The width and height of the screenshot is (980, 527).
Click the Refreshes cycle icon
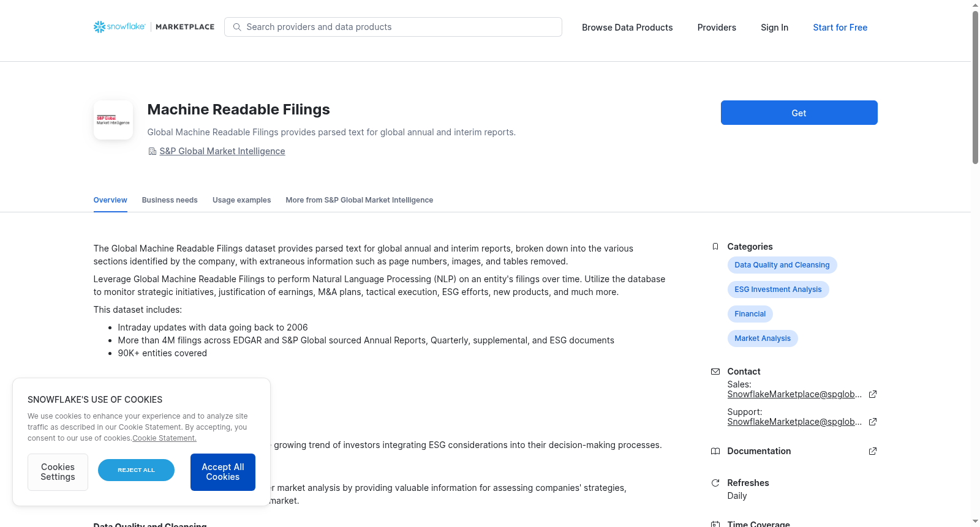point(715,483)
